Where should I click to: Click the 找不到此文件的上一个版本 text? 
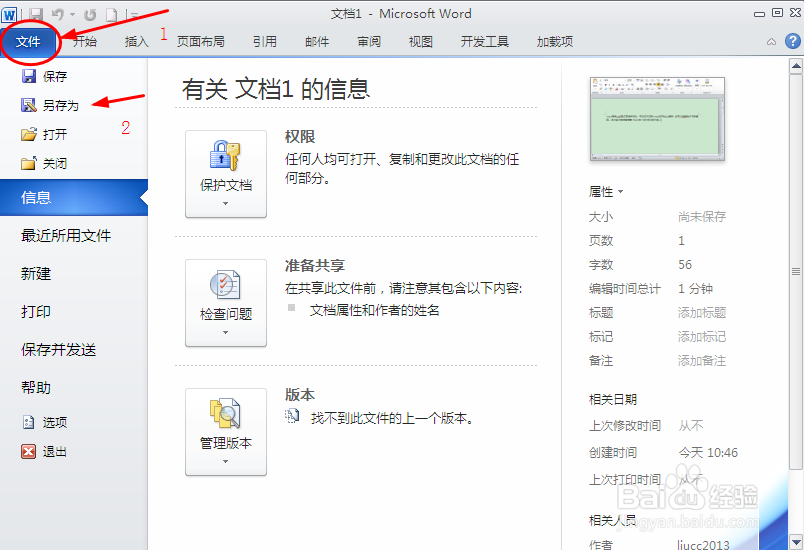coord(392,418)
